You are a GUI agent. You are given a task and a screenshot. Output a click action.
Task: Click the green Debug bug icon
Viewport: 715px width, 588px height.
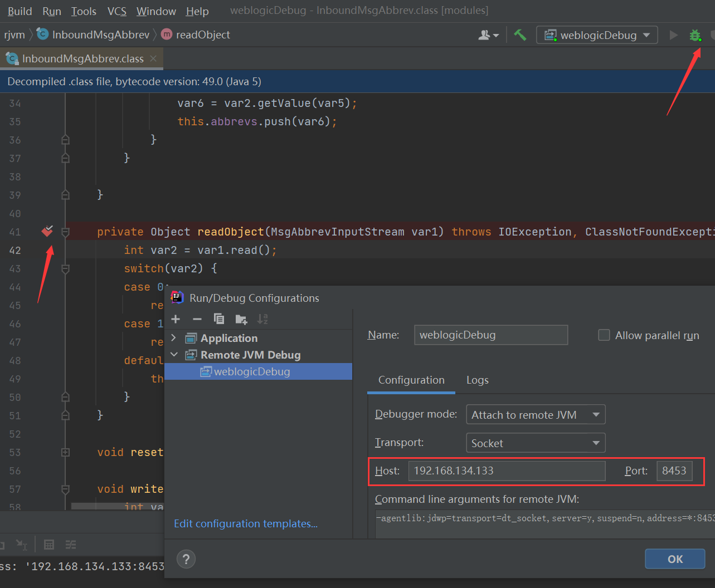(x=694, y=35)
